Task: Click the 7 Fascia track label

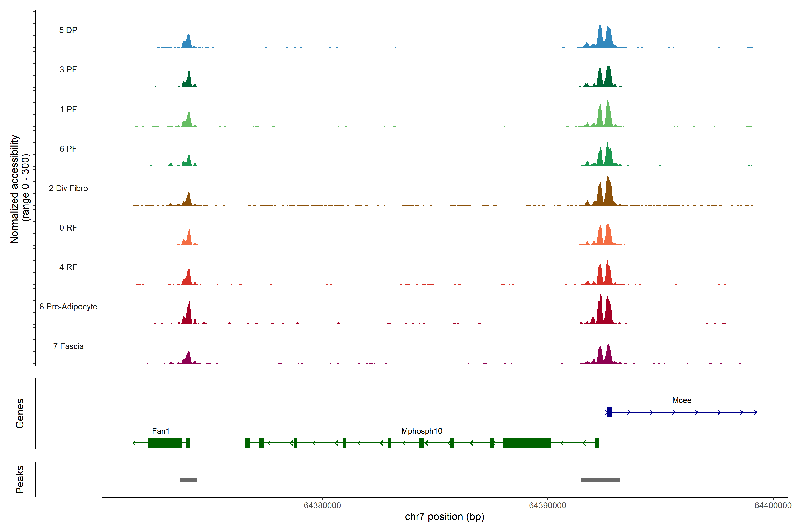Action: [x=68, y=346]
